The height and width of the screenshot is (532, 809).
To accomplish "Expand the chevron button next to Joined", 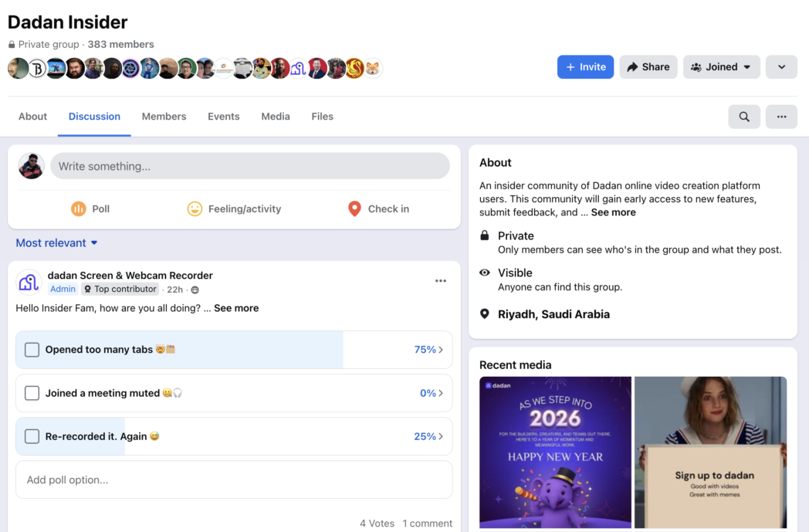I will tap(781, 67).
